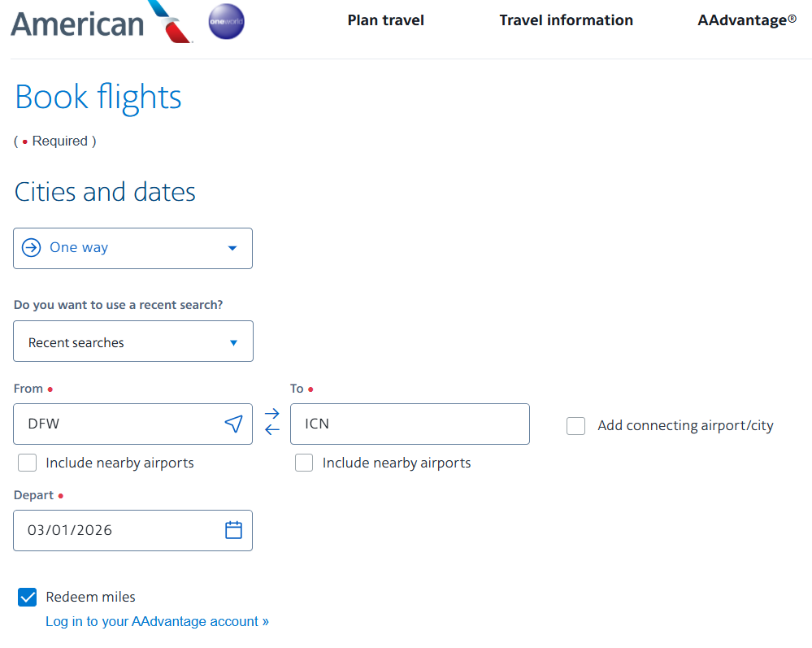
Task: Check Include nearby airports under From
Action: pyautogui.click(x=27, y=463)
